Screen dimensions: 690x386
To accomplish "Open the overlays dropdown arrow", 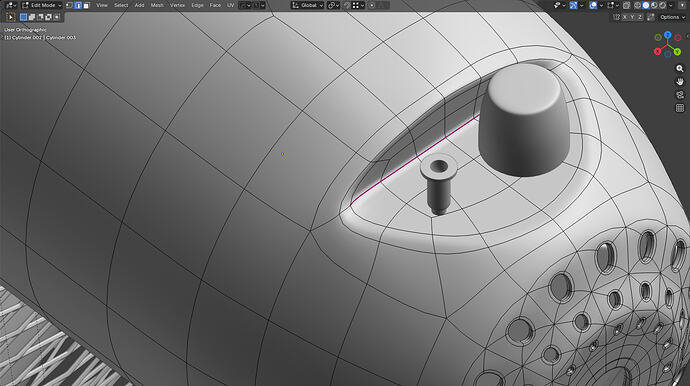I will (602, 6).
